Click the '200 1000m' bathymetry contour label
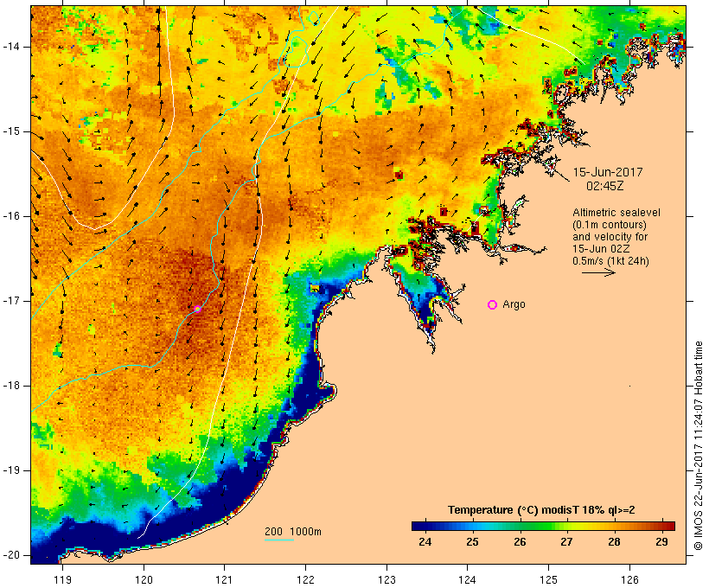Viewport: 709px width, 588px height. [293, 532]
